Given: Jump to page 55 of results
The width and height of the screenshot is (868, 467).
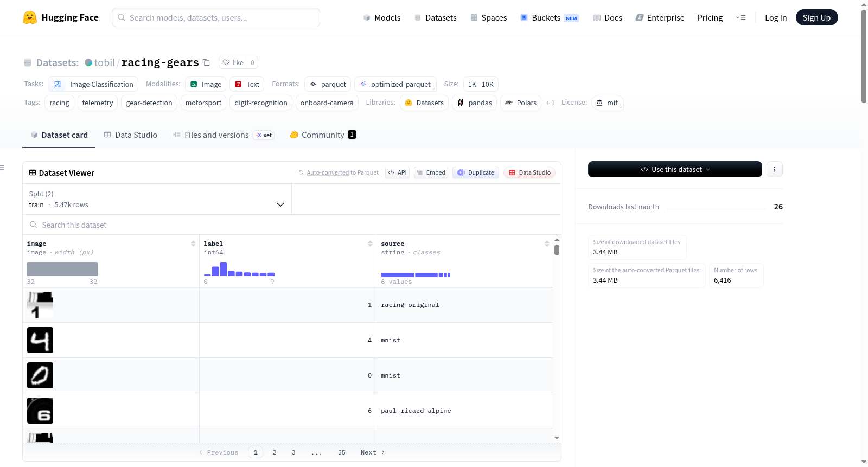Looking at the screenshot, I should pyautogui.click(x=342, y=452).
